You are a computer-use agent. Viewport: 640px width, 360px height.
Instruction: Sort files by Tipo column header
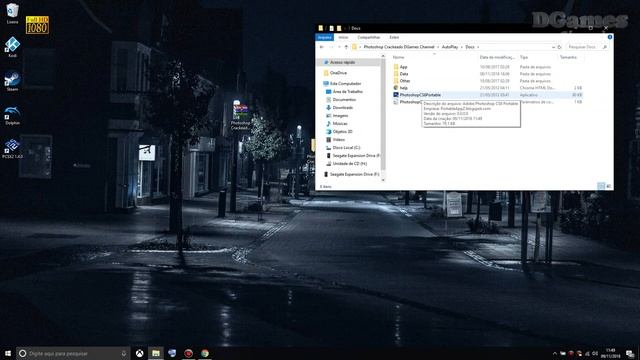point(524,57)
